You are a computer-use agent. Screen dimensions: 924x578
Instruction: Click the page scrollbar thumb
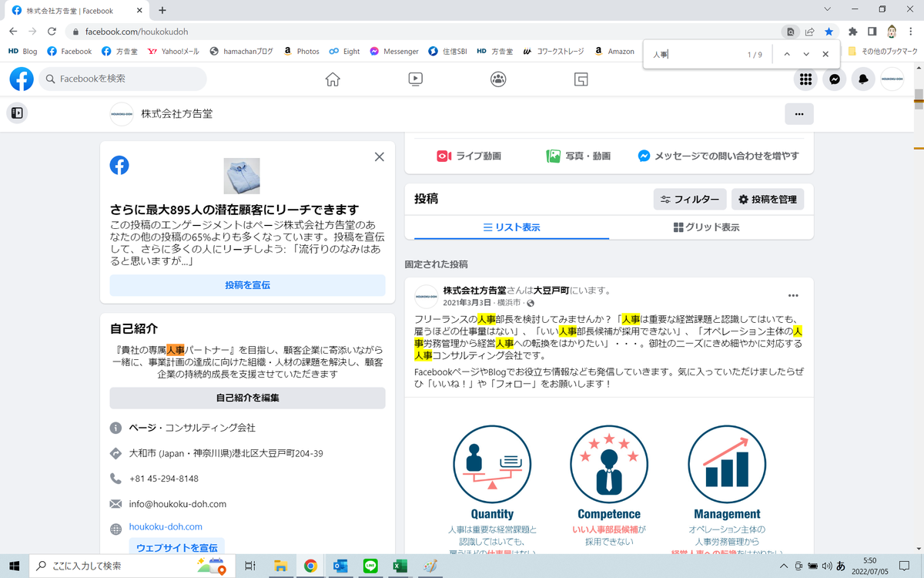point(918,100)
